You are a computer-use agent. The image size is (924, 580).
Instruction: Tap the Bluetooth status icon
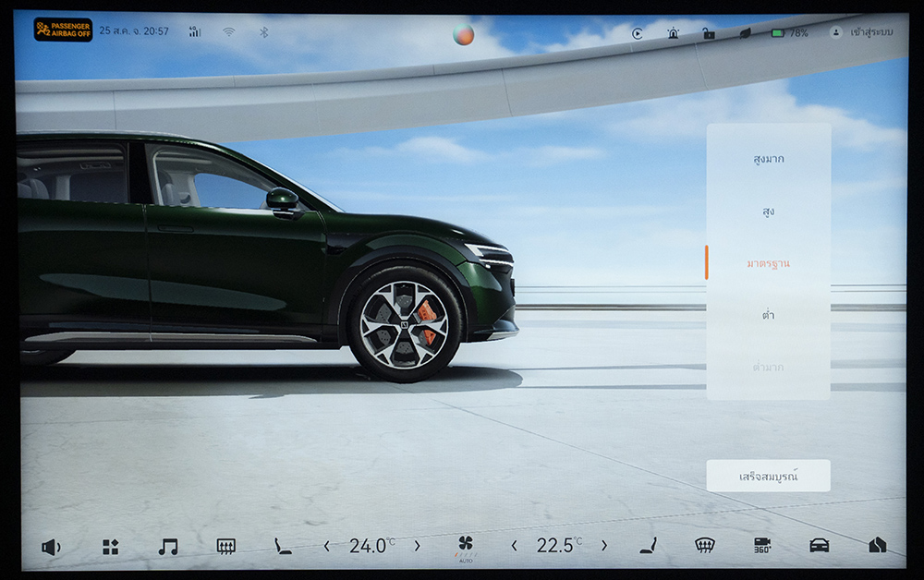coord(263,32)
